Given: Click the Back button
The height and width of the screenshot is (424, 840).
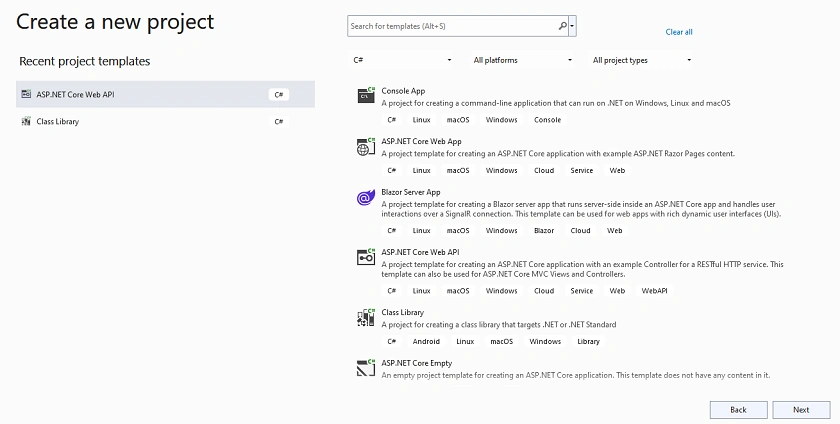Looking at the screenshot, I should 738,410.
